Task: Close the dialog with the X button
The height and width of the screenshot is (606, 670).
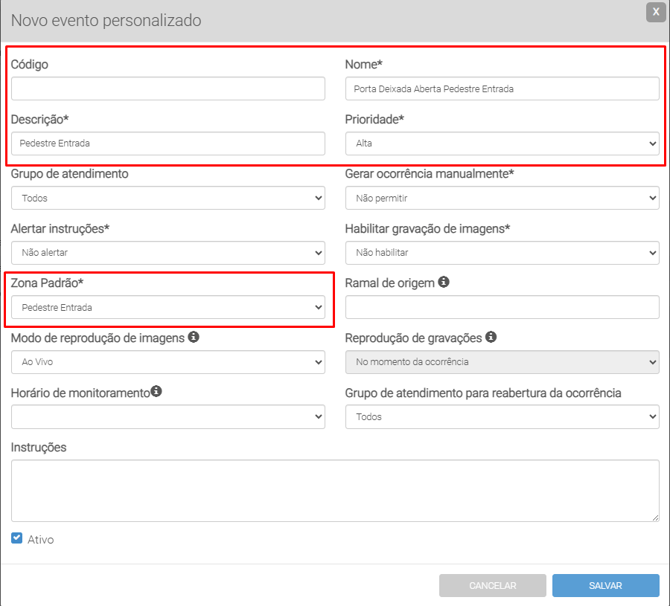Action: point(656,11)
